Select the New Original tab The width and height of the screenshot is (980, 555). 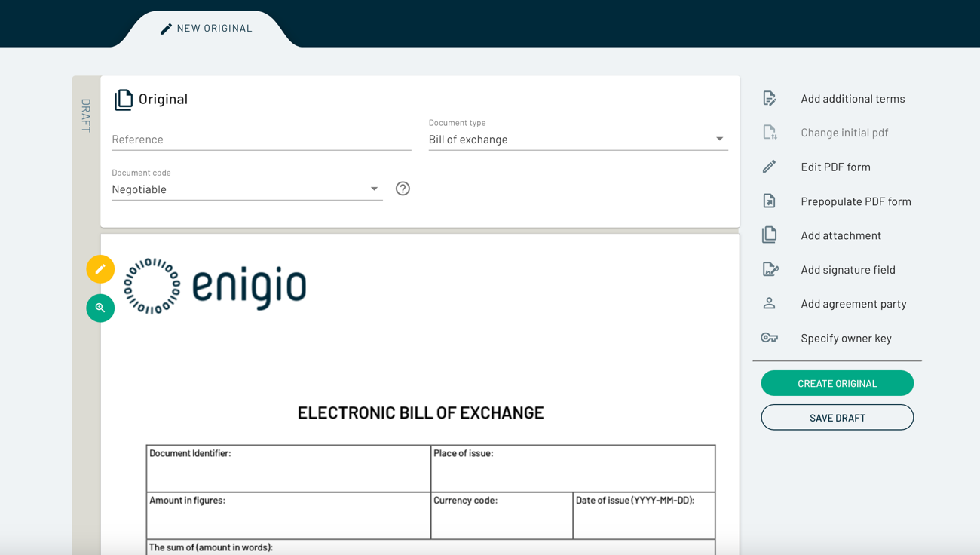207,29
